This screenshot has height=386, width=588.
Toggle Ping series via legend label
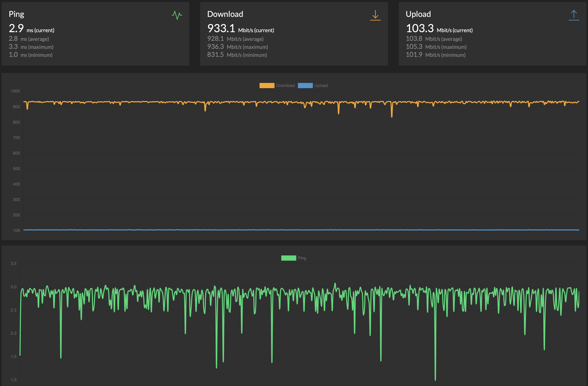(x=302, y=258)
